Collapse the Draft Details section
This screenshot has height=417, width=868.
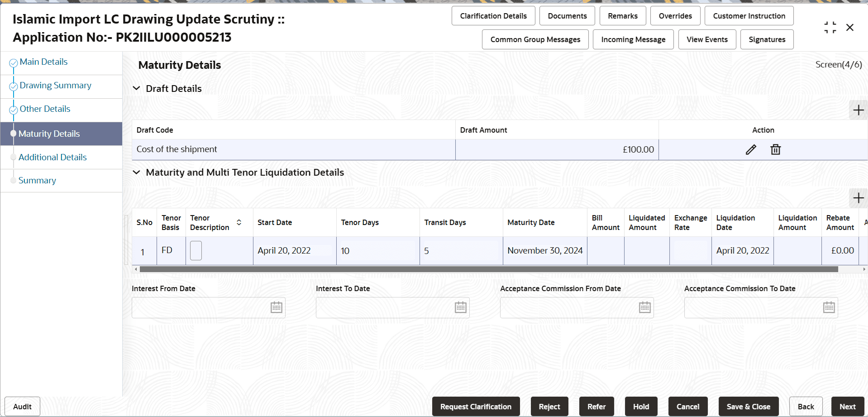137,88
